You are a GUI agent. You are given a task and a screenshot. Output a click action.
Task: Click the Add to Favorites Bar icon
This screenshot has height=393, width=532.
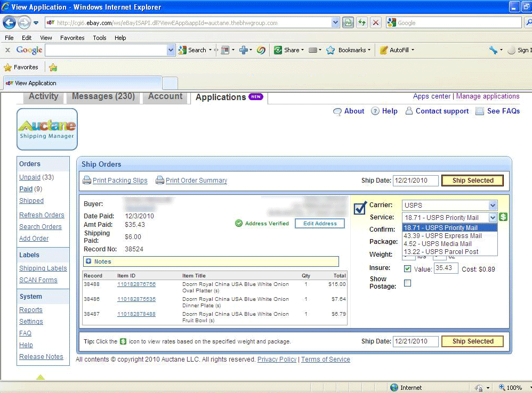coord(53,68)
